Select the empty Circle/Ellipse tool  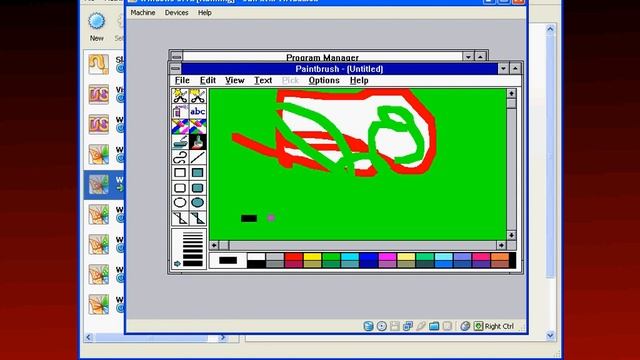180,203
